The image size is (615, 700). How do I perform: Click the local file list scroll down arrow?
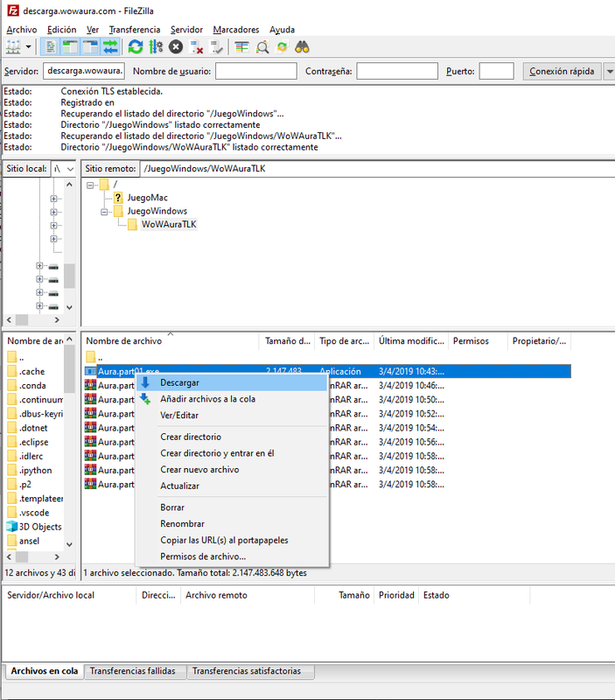click(x=69, y=544)
